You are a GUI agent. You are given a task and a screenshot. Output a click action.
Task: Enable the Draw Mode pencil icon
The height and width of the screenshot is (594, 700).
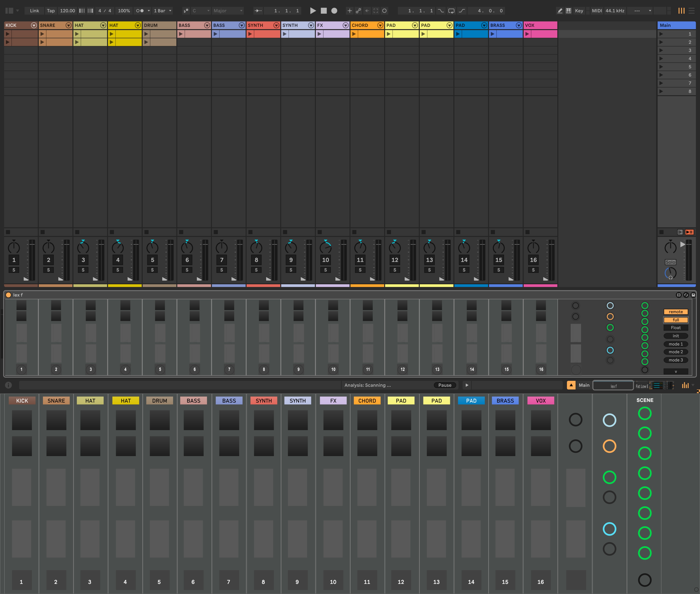560,11
